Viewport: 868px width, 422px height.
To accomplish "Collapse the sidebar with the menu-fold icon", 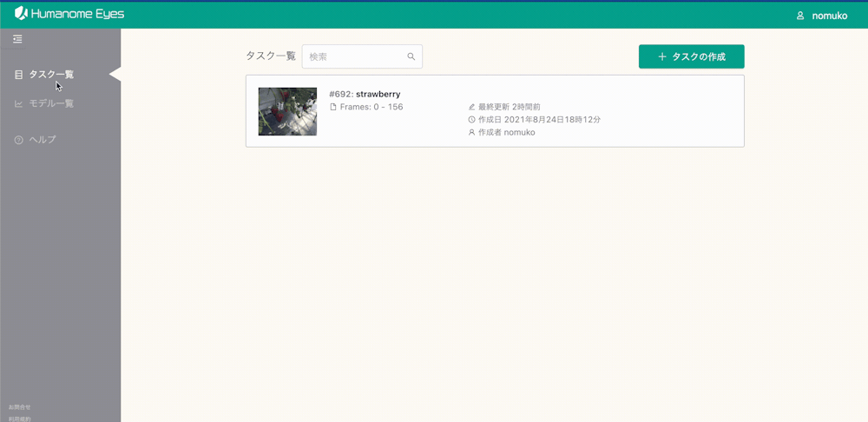I will click(x=17, y=39).
